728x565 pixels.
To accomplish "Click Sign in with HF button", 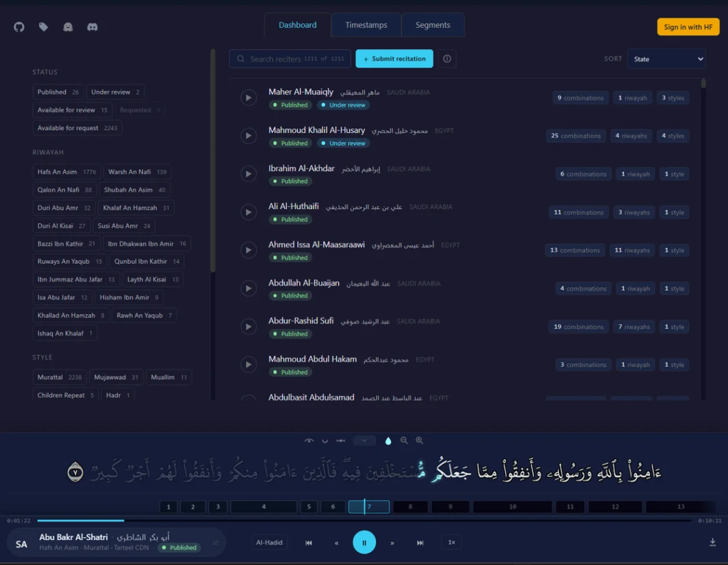I will click(x=688, y=27).
